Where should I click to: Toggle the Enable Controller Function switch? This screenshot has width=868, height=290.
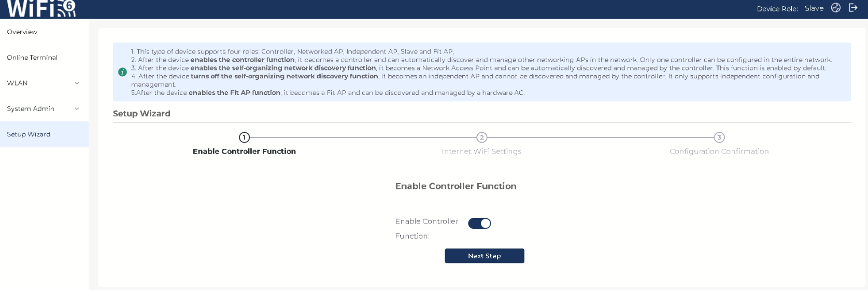click(479, 223)
